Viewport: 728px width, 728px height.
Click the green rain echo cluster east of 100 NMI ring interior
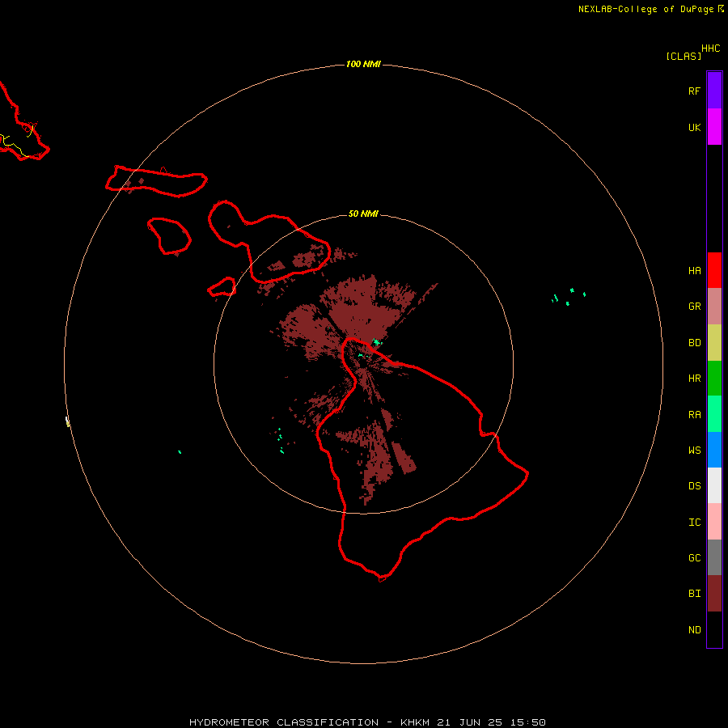[568, 297]
